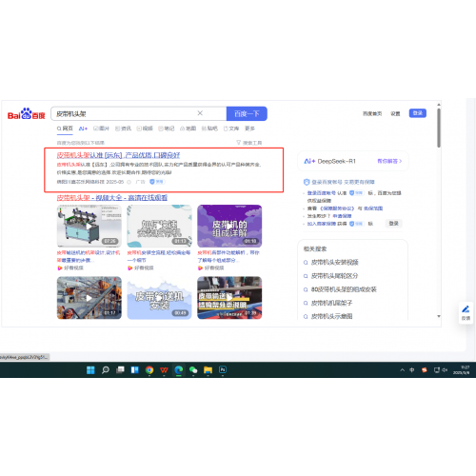Click 好看视频 source icon under the third video

tap(200, 268)
